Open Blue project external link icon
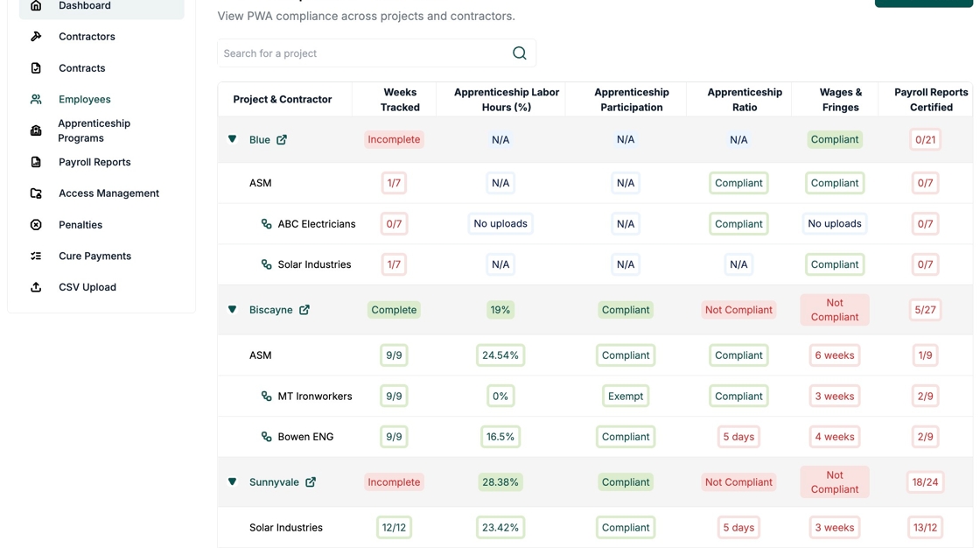Image resolution: width=980 pixels, height=548 pixels. (x=282, y=140)
